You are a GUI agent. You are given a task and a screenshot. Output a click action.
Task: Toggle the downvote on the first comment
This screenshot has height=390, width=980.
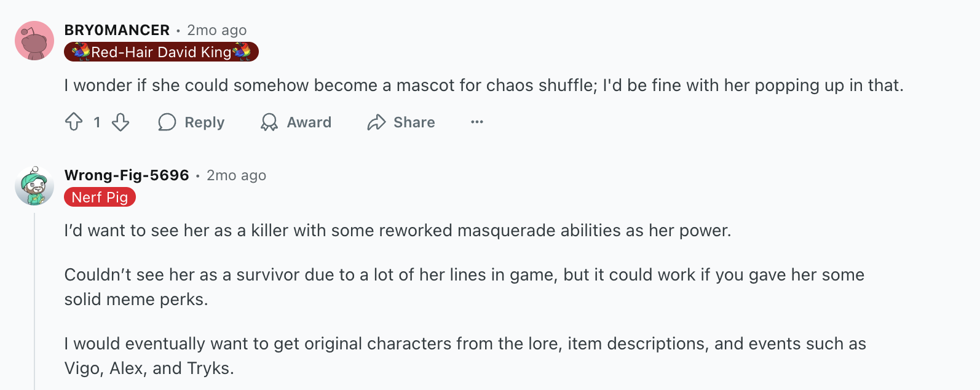tap(120, 122)
